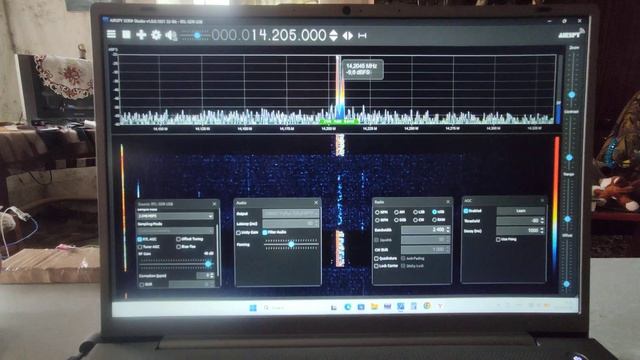Open File Explorer folder icon on taskbar
The height and width of the screenshot is (360, 640).
point(374,307)
